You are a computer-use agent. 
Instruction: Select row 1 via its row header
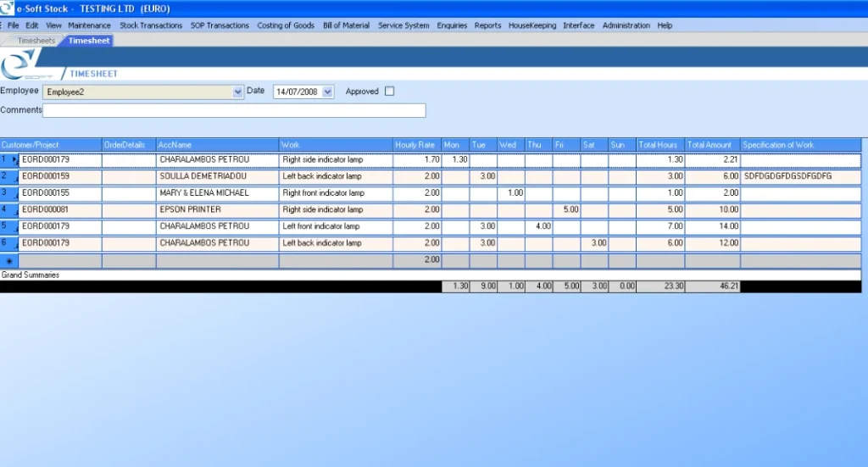[8, 160]
